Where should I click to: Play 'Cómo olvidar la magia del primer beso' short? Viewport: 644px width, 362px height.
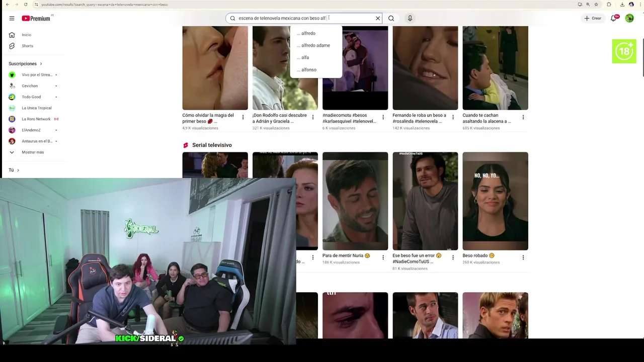(x=215, y=68)
